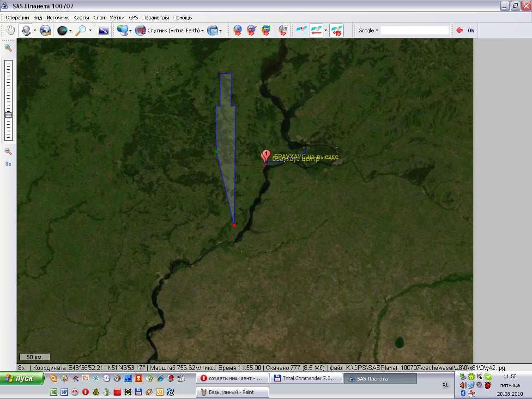Open the placemark manager list icon
The height and width of the screenshot is (399, 532).
(x=283, y=30)
